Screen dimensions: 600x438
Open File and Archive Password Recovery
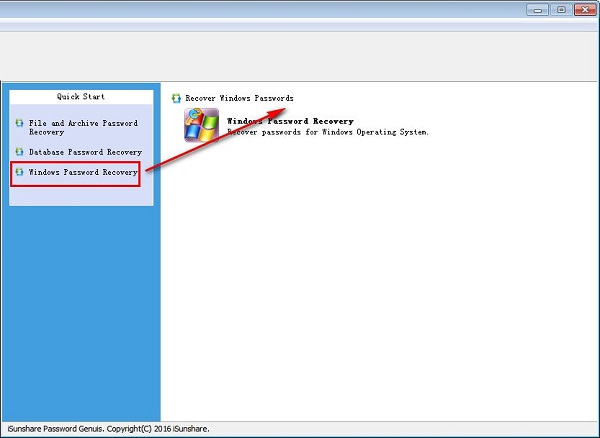click(x=83, y=127)
